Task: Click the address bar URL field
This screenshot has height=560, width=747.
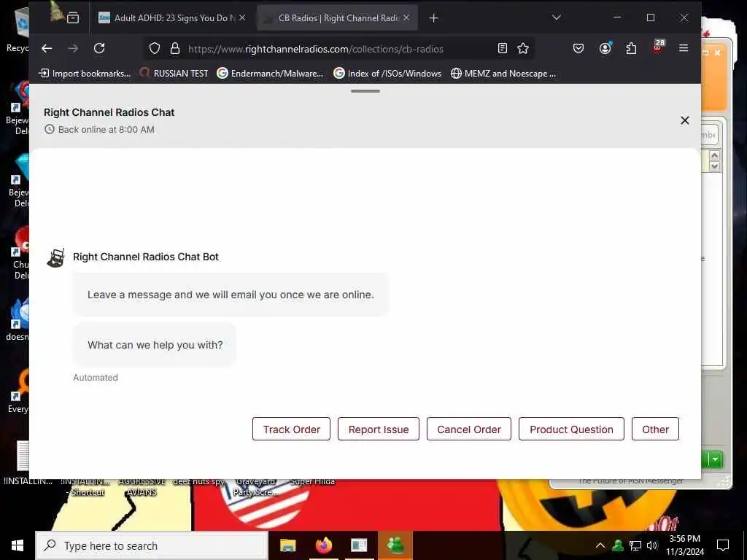Action: [x=315, y=49]
